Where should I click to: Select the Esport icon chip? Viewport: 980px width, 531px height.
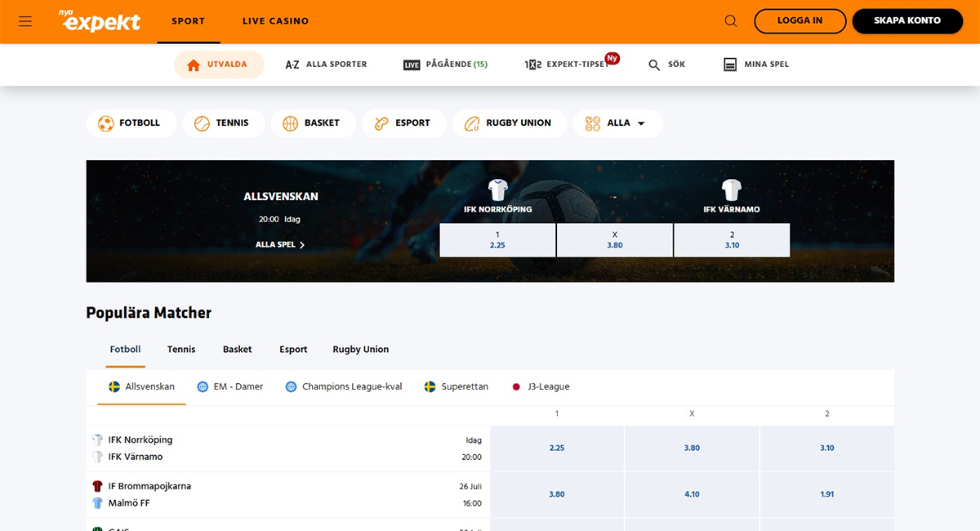404,123
